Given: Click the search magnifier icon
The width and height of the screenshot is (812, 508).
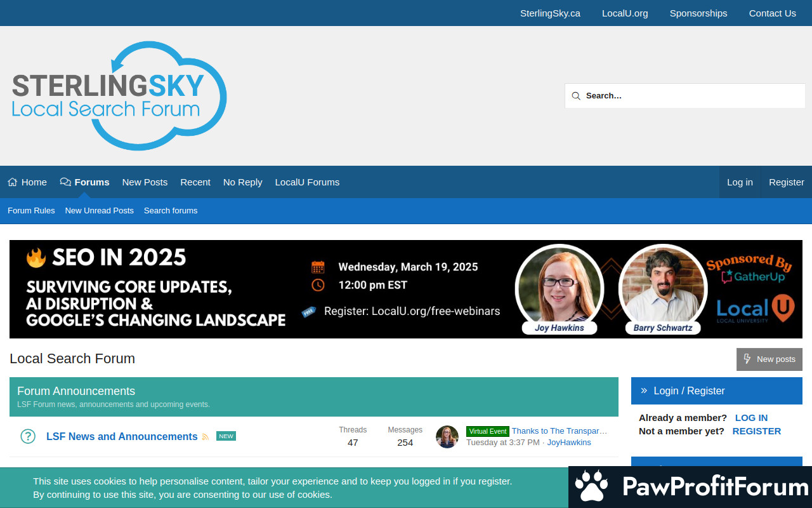Looking at the screenshot, I should 576,96.
